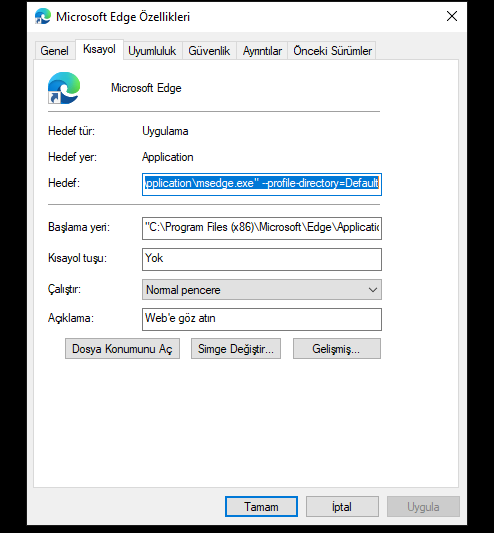Click the large Microsoft Edge shortcut icon
This screenshot has width=494, height=533.
click(x=64, y=88)
